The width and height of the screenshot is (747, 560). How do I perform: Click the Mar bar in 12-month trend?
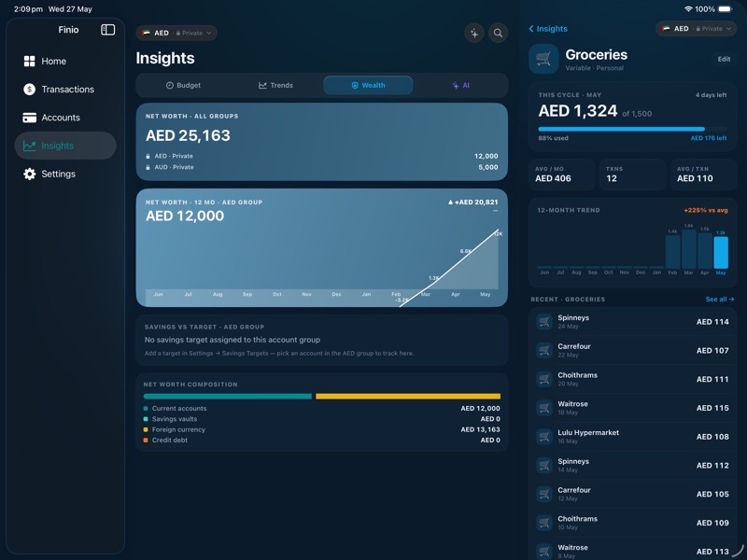tap(688, 249)
